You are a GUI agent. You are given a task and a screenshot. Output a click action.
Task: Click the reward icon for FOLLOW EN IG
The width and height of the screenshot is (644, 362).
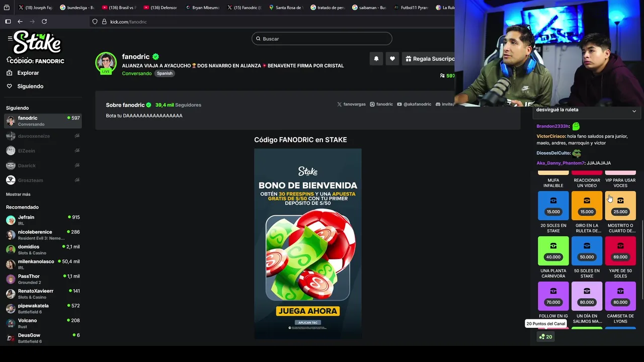[553, 296]
